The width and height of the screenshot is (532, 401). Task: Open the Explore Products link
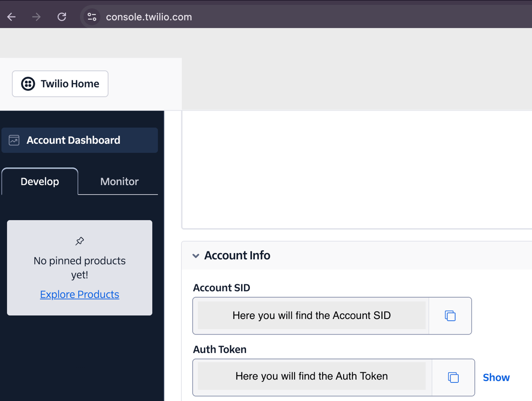(x=79, y=294)
